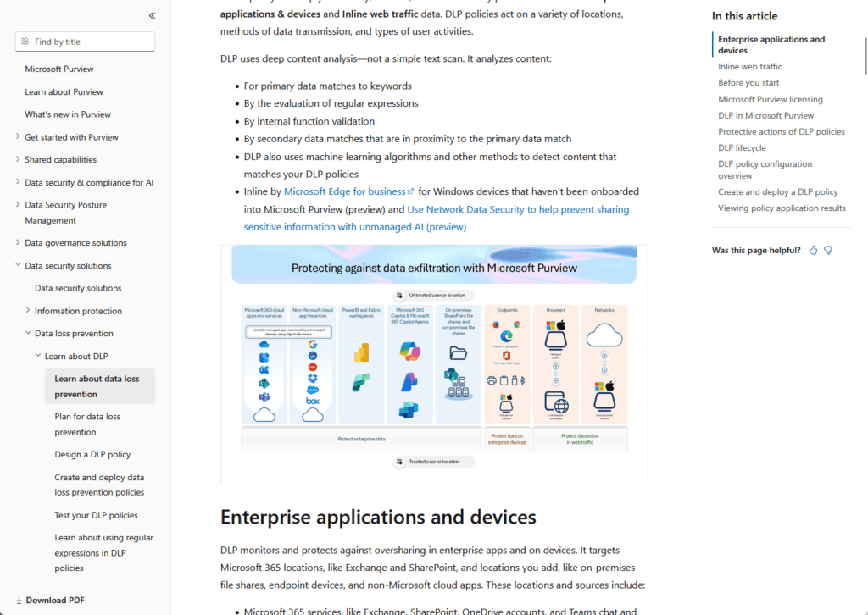868x615 pixels.
Task: Jump to Before you start section
Action: click(748, 82)
